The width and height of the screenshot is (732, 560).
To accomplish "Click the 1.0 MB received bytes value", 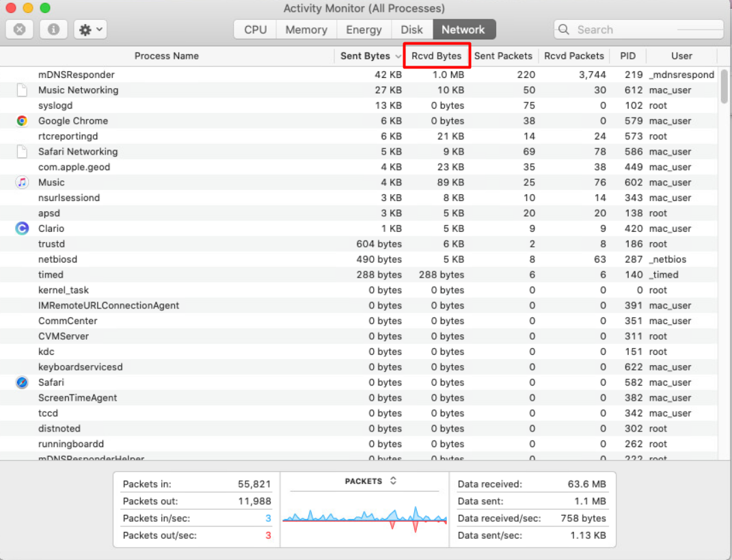I will [x=448, y=75].
